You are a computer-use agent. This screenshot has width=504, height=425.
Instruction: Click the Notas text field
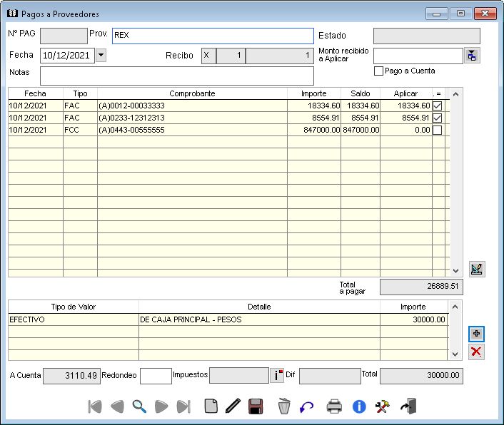pyautogui.click(x=176, y=76)
